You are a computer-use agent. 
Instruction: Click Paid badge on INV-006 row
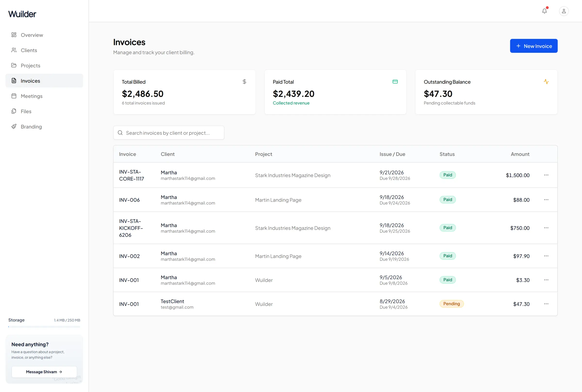(x=447, y=200)
